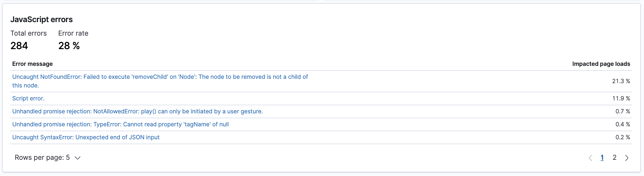644x176 pixels.
Task: Open the 'Unexpected end of JSON input' error
Action: [86, 137]
